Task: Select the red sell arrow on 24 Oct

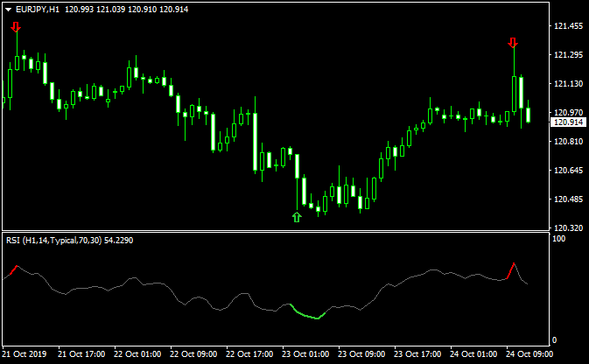Action: pos(513,43)
